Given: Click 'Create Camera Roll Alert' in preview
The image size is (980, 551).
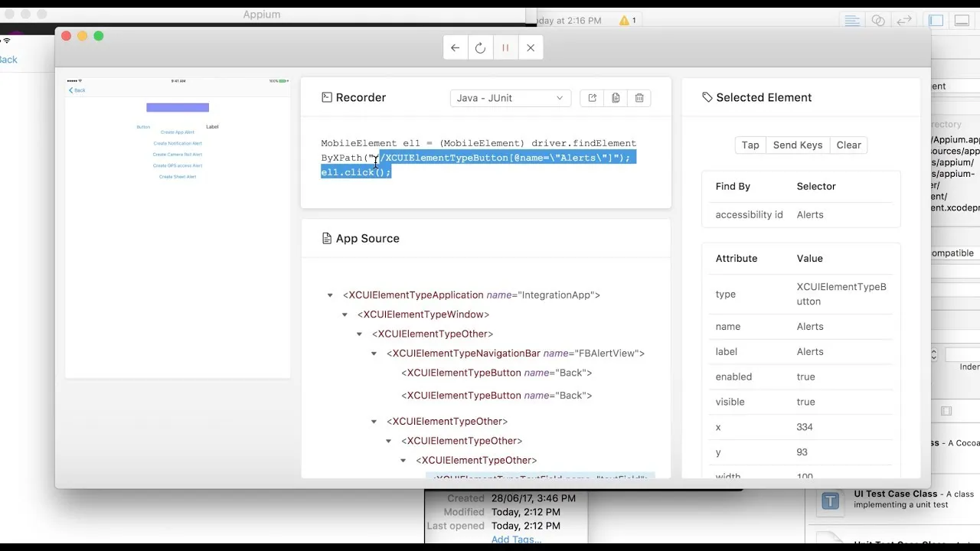Looking at the screenshot, I should [x=178, y=155].
